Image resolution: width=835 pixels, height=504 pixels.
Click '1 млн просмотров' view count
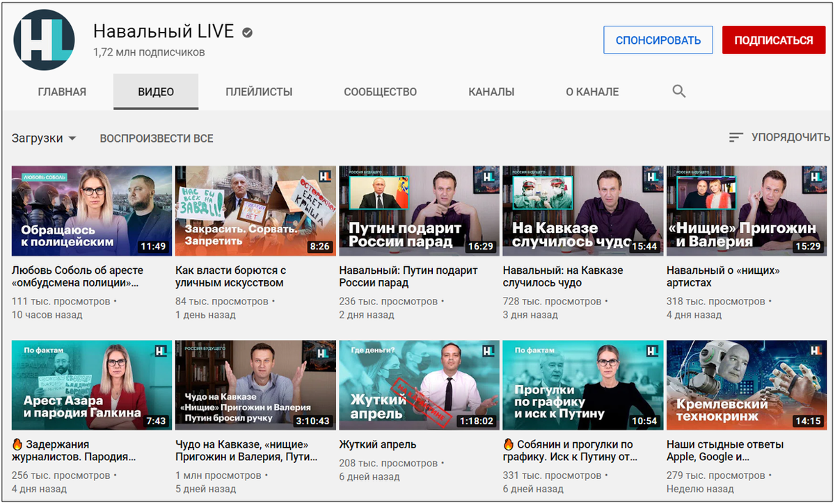coord(218,475)
